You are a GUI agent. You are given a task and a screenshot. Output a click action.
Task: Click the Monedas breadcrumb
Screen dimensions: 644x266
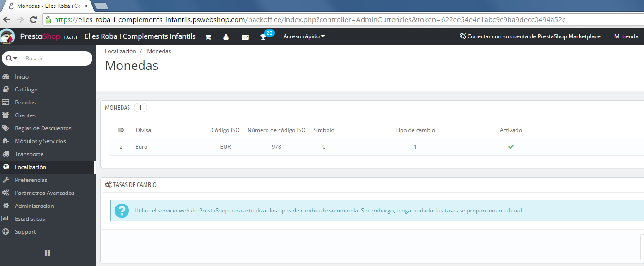[159, 51]
